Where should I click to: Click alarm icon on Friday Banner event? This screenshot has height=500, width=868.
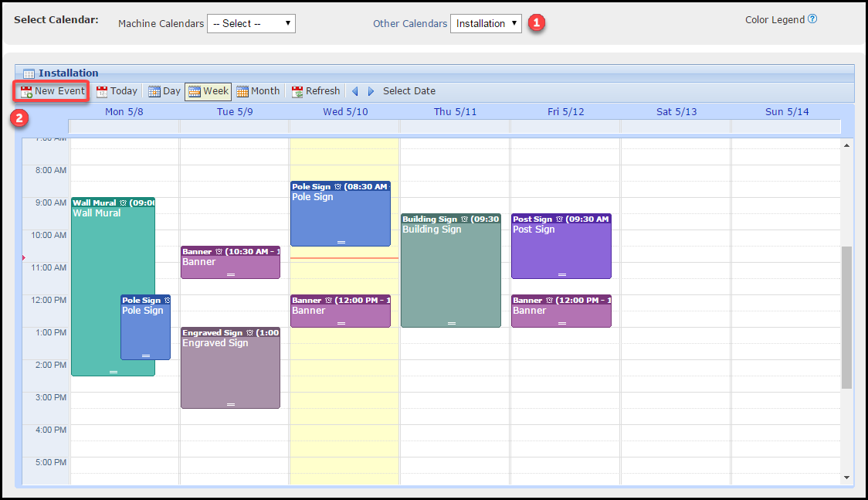coord(549,301)
